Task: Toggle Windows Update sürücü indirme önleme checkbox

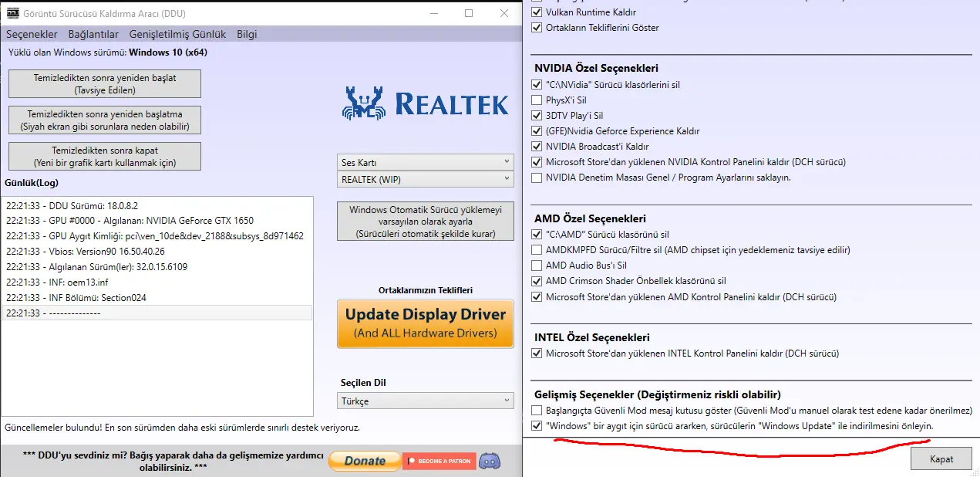Action: click(x=537, y=426)
